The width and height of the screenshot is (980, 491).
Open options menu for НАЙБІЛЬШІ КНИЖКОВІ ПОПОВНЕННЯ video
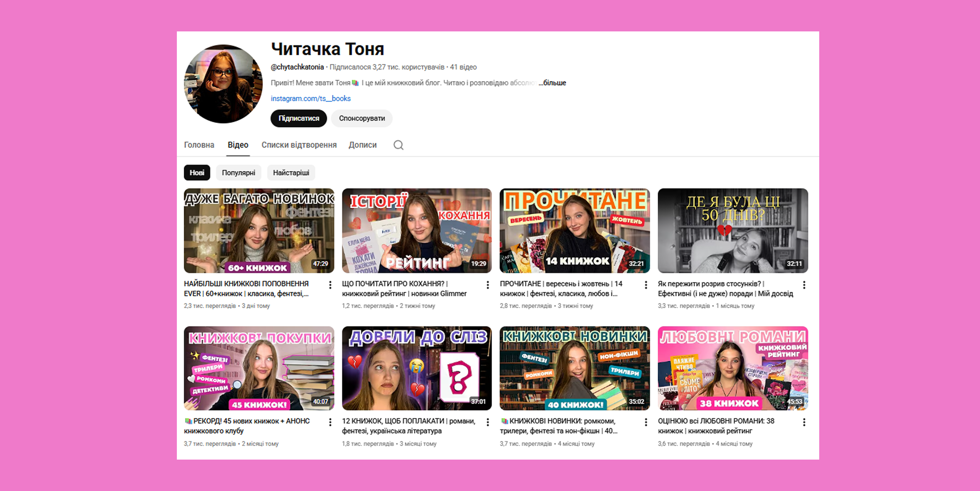point(330,285)
